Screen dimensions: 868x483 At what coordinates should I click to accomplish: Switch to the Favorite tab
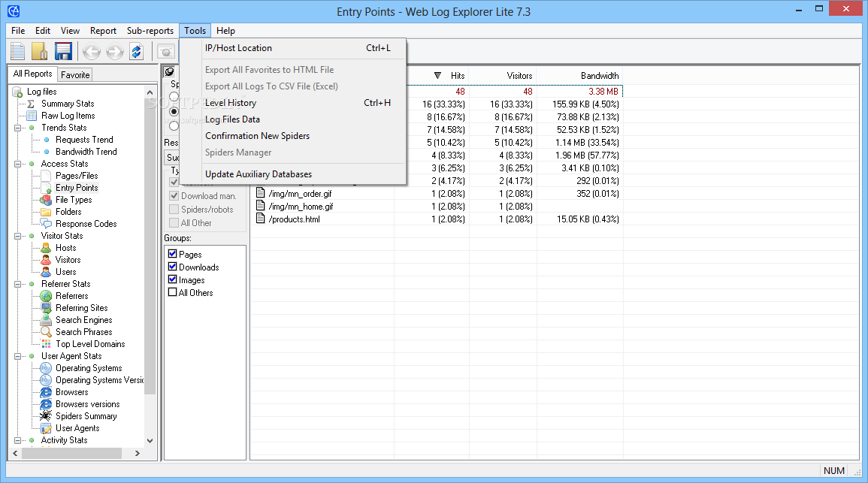pos(75,74)
